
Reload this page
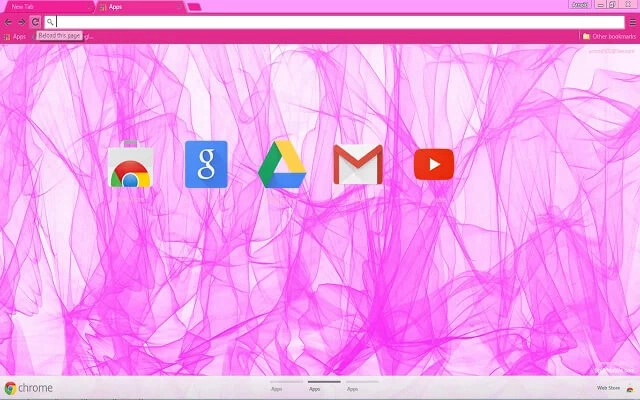pos(35,22)
